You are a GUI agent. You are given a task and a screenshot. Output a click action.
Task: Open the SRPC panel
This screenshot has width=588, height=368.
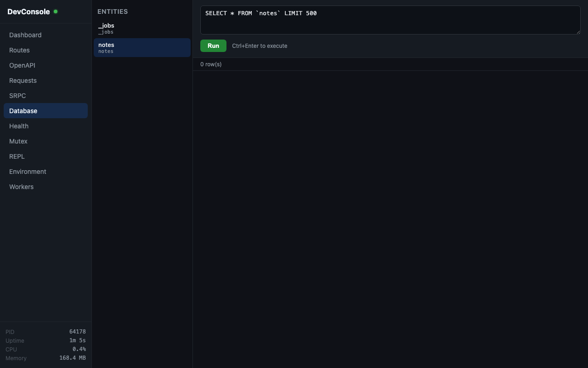[17, 96]
